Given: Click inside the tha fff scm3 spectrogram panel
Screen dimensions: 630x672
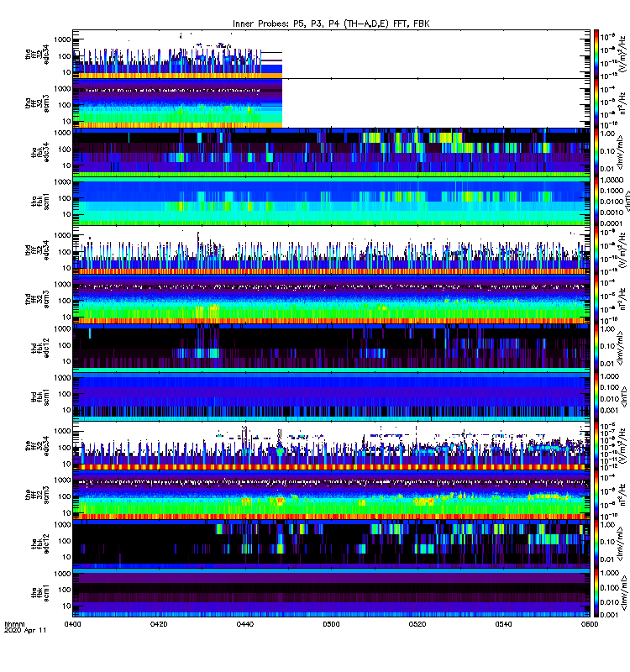Looking at the screenshot, I should click(x=331, y=103).
